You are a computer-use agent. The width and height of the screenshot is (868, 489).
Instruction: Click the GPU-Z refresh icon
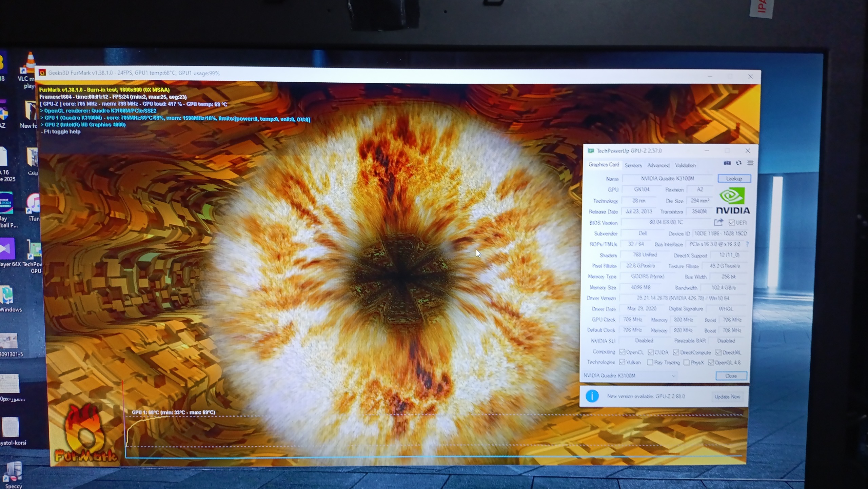click(739, 163)
